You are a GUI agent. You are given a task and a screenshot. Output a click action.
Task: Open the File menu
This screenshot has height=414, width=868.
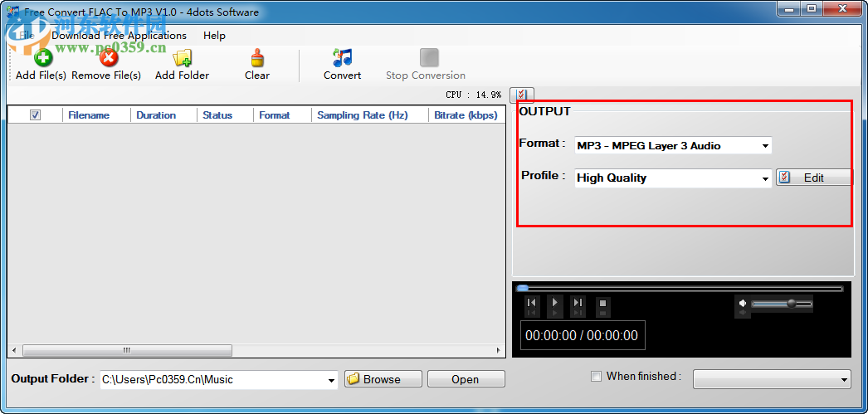click(27, 36)
